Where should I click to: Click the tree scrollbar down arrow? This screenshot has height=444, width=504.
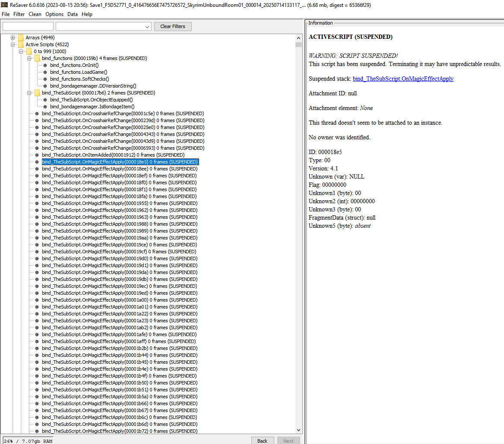click(298, 430)
